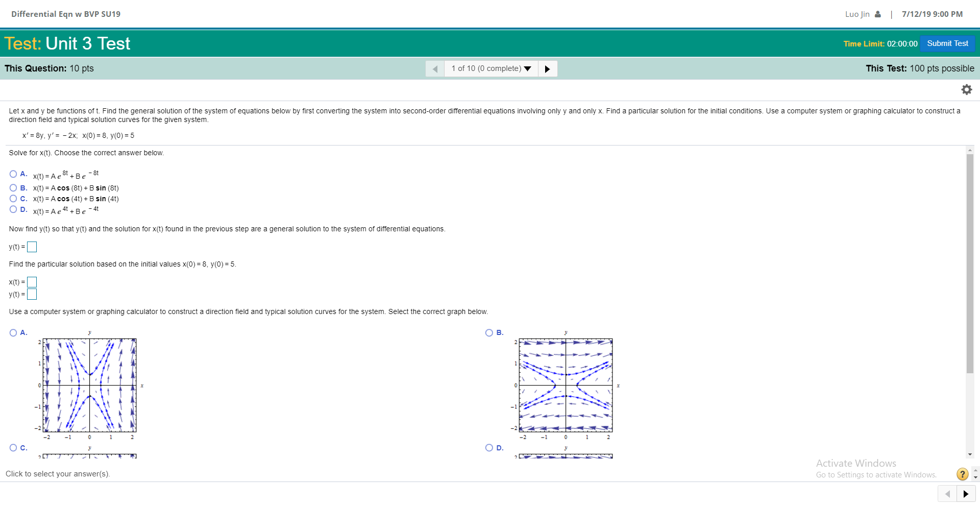The height and width of the screenshot is (505, 980).
Task: Choose graph option A radio button
Action: tap(13, 333)
